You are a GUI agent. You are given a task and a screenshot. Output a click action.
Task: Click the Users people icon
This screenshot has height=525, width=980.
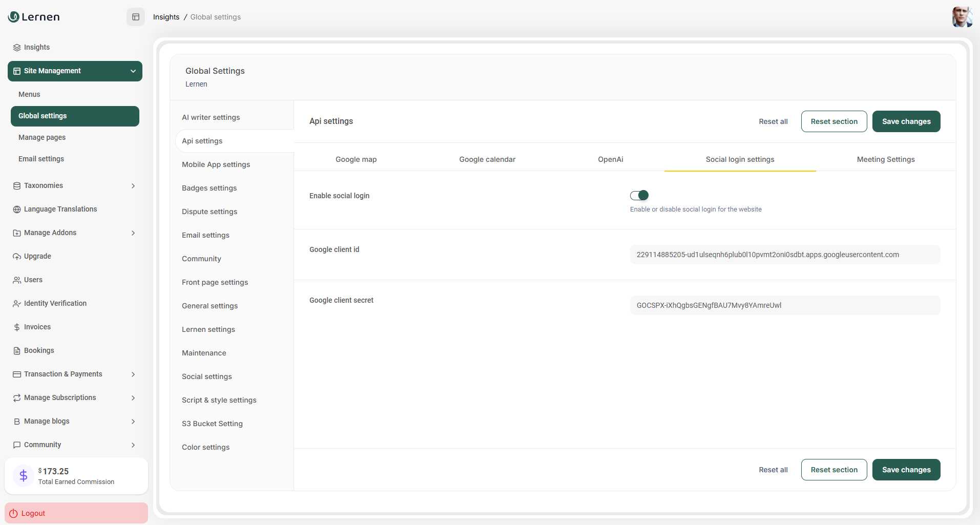[x=16, y=280]
